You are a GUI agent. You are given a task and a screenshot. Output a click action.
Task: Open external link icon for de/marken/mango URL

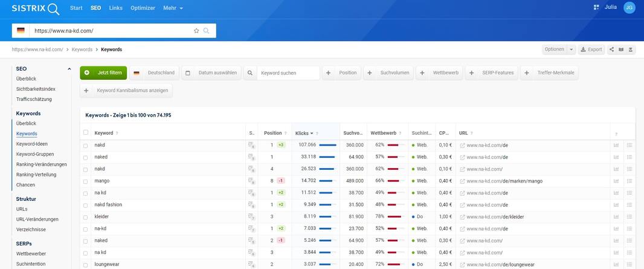[463, 181]
